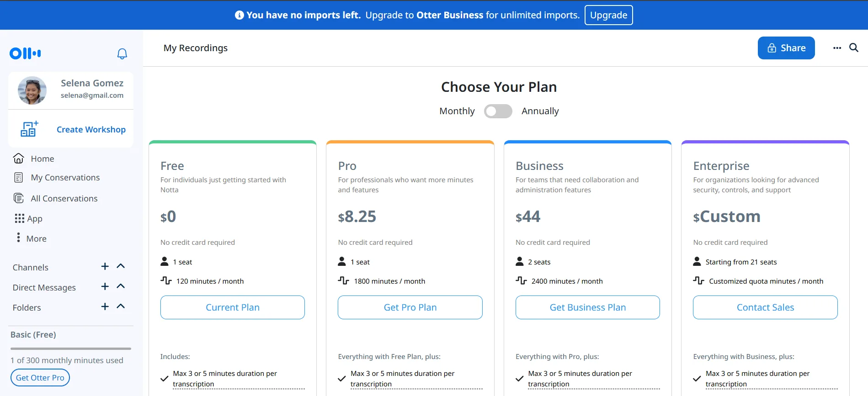Collapse the Direct Messages section

(121, 286)
